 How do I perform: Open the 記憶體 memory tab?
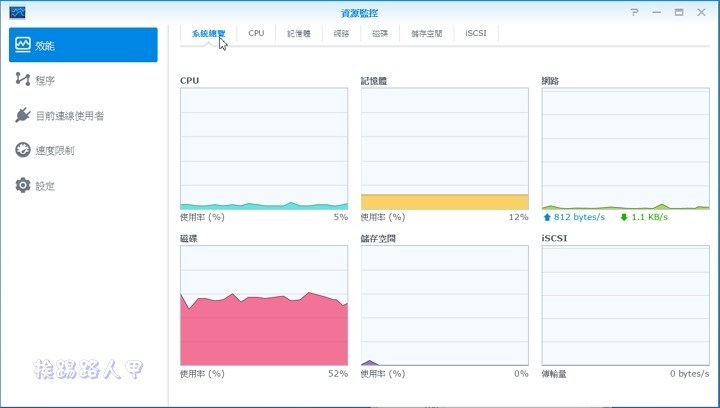[x=298, y=33]
